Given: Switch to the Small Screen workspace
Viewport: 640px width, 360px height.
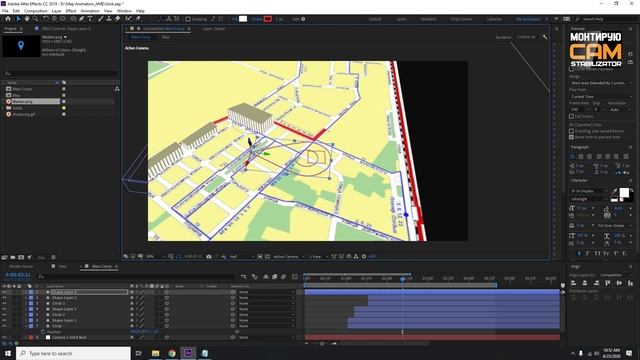Looking at the screenshot, I should coord(461,19).
